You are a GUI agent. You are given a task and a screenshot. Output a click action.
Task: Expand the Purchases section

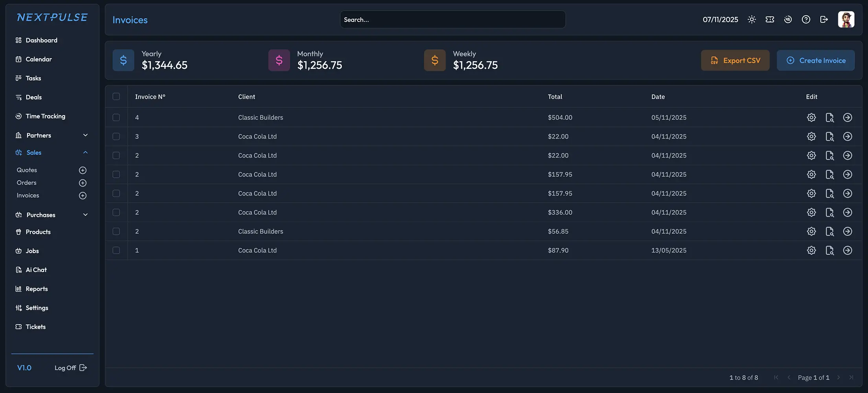[x=85, y=215]
